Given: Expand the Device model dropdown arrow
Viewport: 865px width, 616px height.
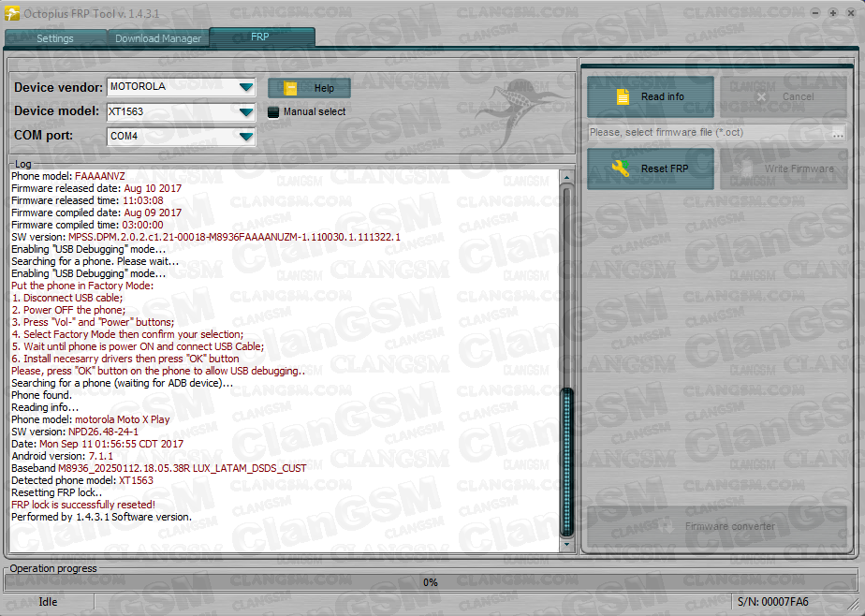Looking at the screenshot, I should coord(246,112).
